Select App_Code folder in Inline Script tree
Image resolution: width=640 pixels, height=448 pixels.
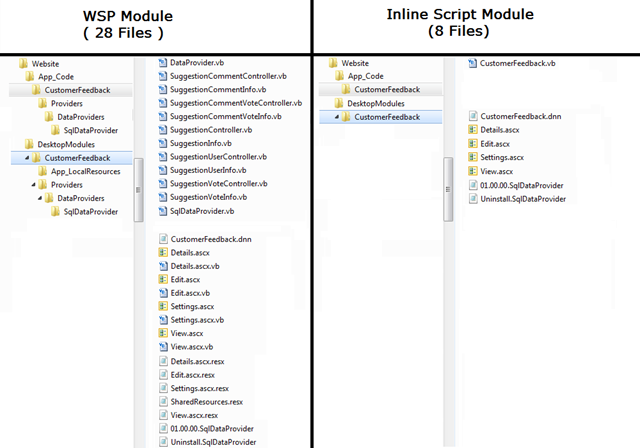[366, 76]
